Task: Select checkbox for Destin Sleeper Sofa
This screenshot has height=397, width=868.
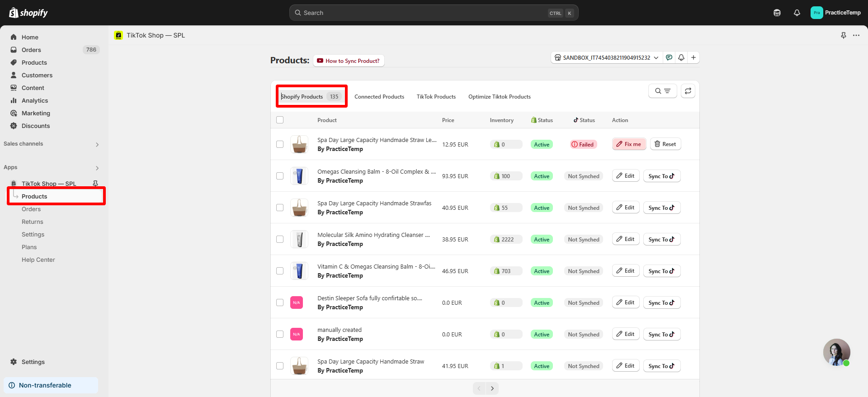Action: tap(280, 302)
